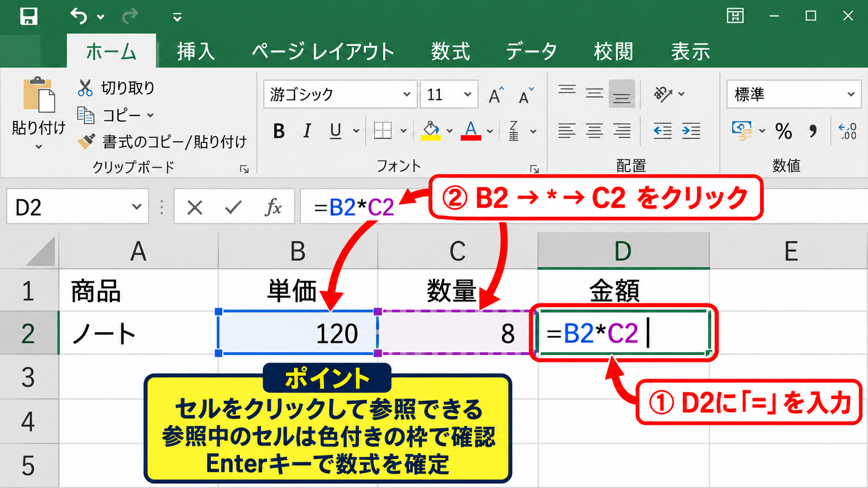Toggle Align Left icon
The height and width of the screenshot is (488, 868).
[567, 131]
